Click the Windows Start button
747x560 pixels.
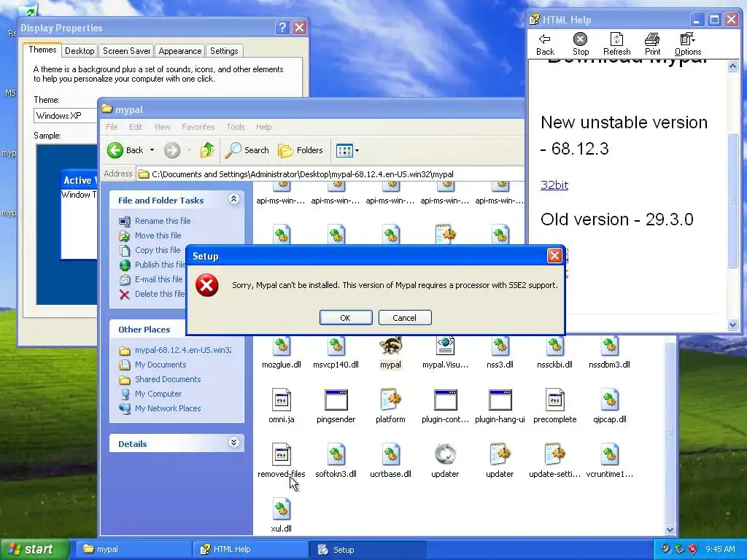pos(34,550)
